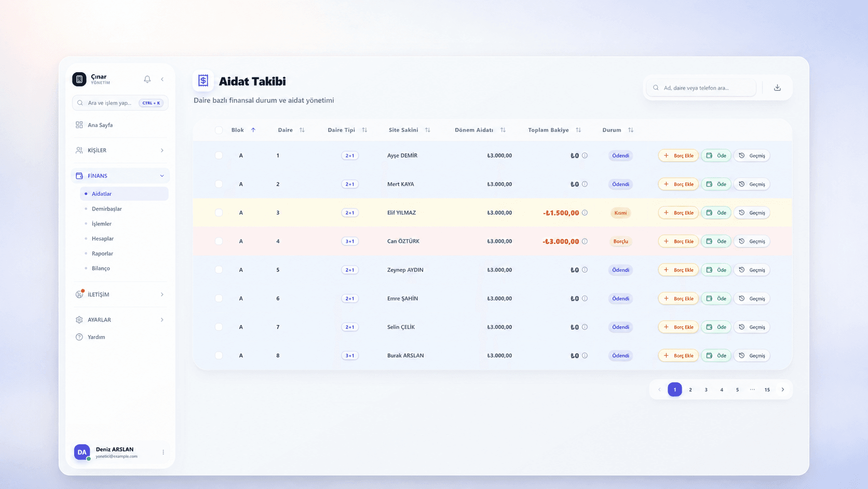The width and height of the screenshot is (868, 489).
Task: Click Öde for Can ÖZTÜRK
Action: tap(716, 241)
